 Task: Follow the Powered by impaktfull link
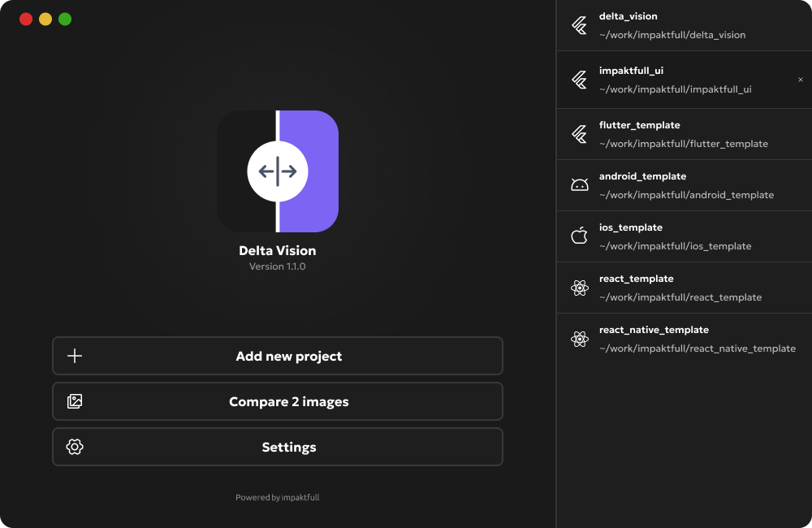pos(278,497)
